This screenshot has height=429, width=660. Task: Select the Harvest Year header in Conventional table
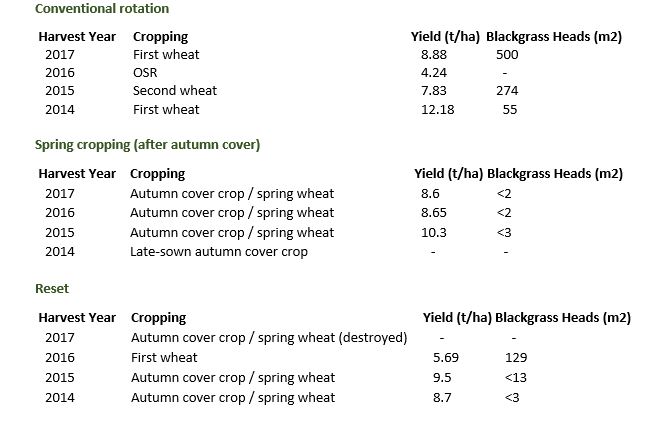coord(77,37)
